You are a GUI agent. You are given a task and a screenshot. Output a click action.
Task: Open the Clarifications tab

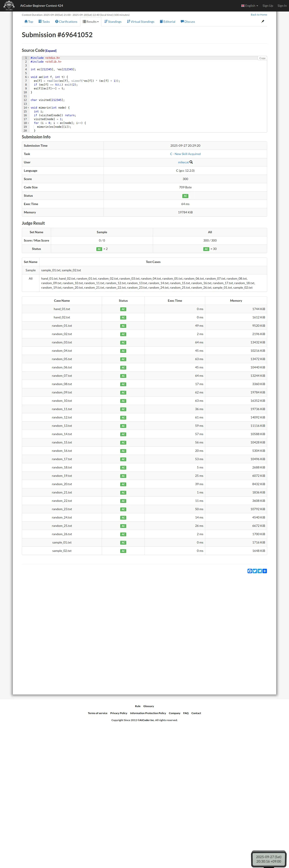coord(66,22)
